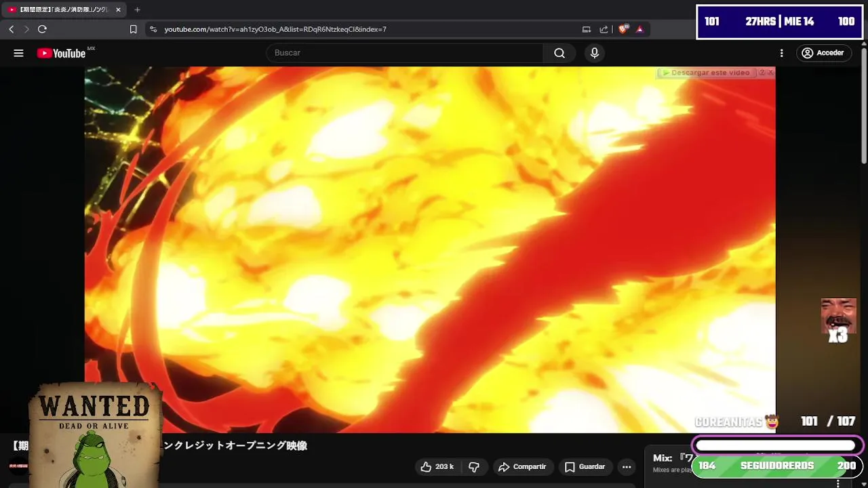The image size is (868, 488).
Task: Run search with the magnifier button
Action: point(559,53)
